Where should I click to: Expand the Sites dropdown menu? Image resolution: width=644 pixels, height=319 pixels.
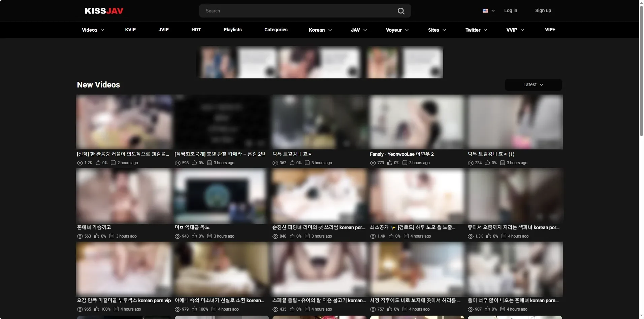437,30
